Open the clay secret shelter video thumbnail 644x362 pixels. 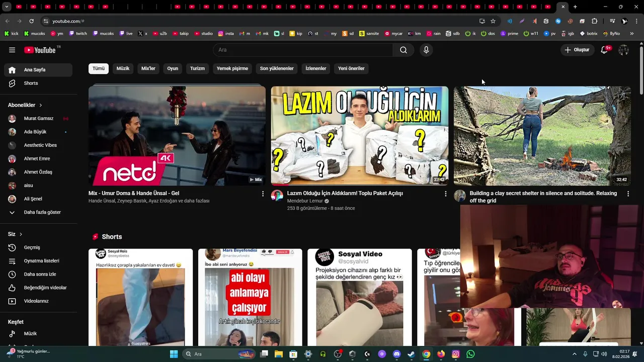(542, 136)
